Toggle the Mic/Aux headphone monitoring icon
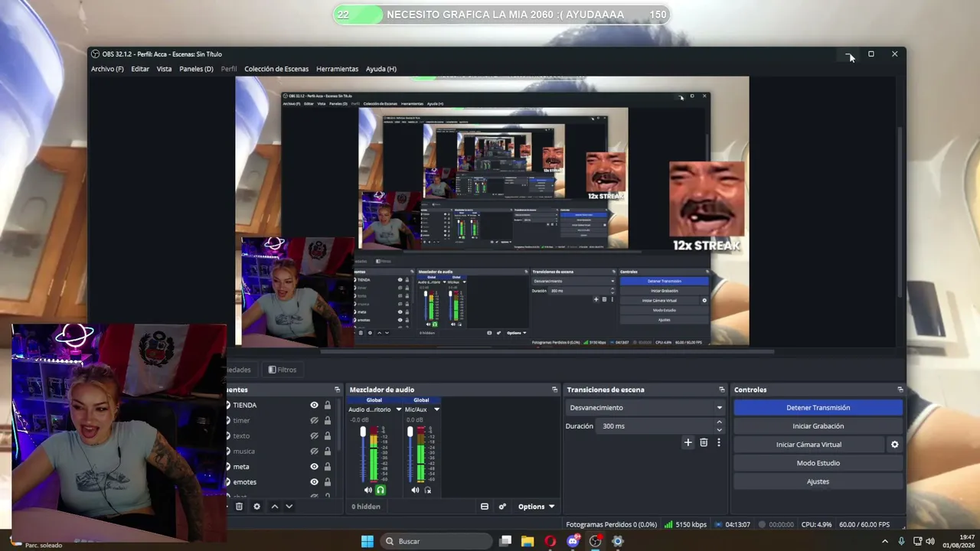Viewport: 980px width, 551px height. tap(427, 490)
